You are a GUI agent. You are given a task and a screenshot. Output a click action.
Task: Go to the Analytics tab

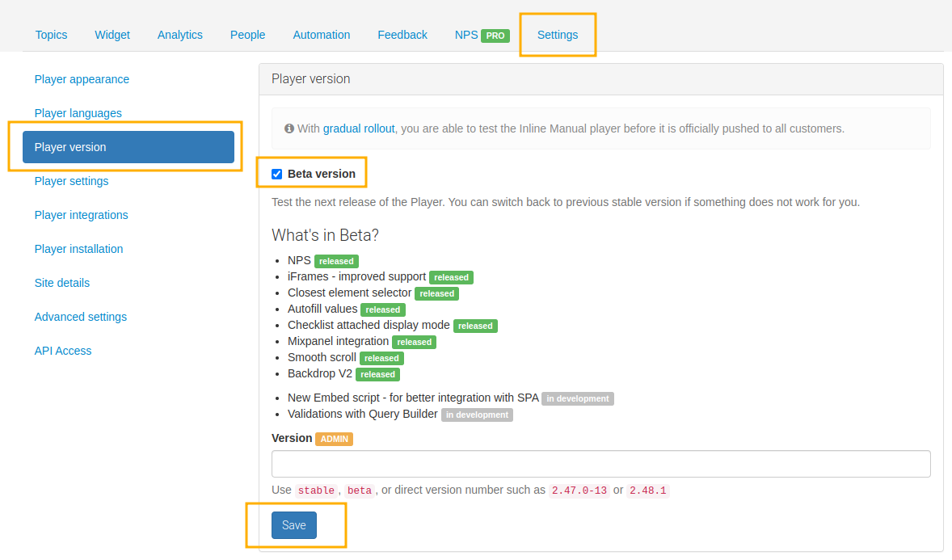[x=180, y=35]
